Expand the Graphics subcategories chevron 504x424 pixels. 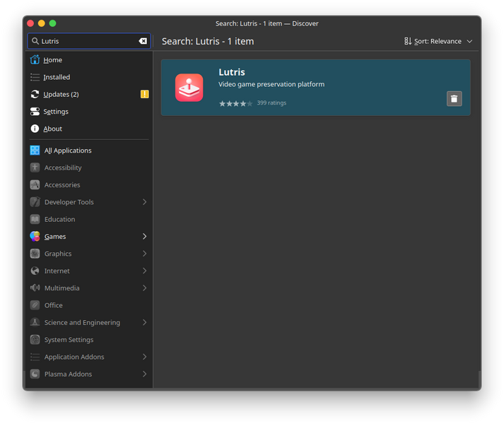(145, 254)
